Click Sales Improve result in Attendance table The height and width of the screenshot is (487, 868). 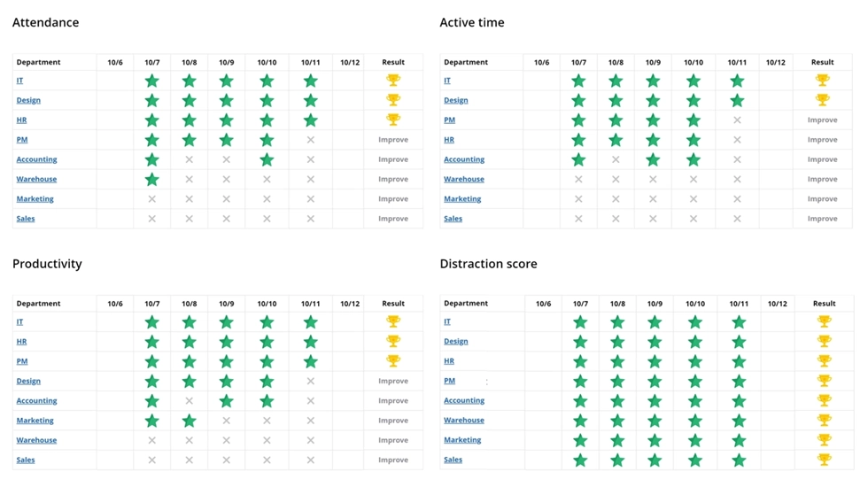(x=393, y=219)
